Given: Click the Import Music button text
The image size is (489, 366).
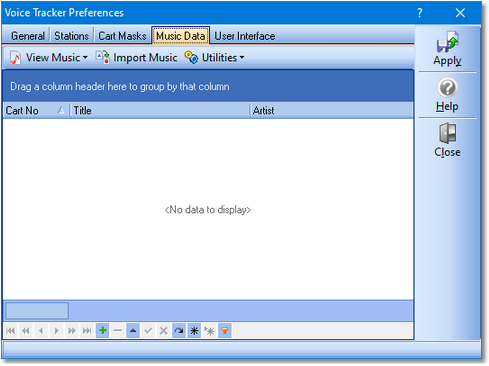Looking at the screenshot, I should point(145,58).
